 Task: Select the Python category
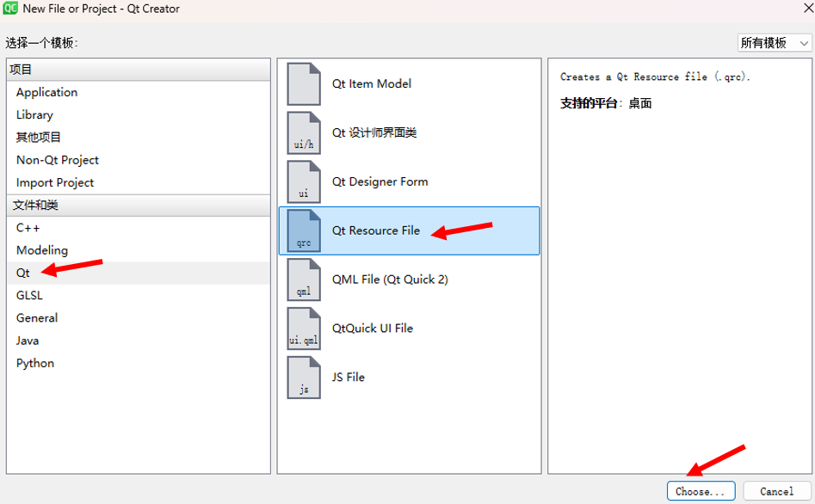tap(139, 363)
